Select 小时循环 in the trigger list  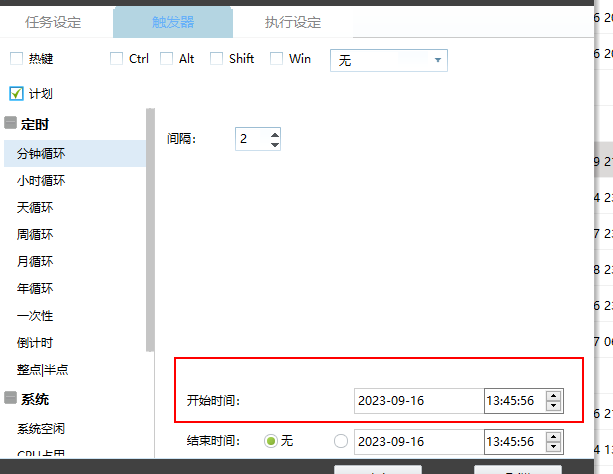(41, 181)
